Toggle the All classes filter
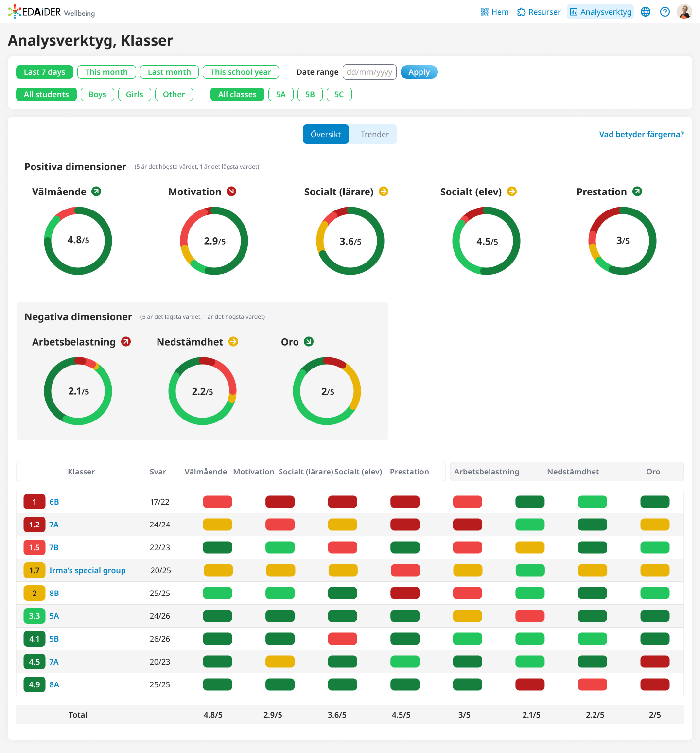 (x=237, y=94)
